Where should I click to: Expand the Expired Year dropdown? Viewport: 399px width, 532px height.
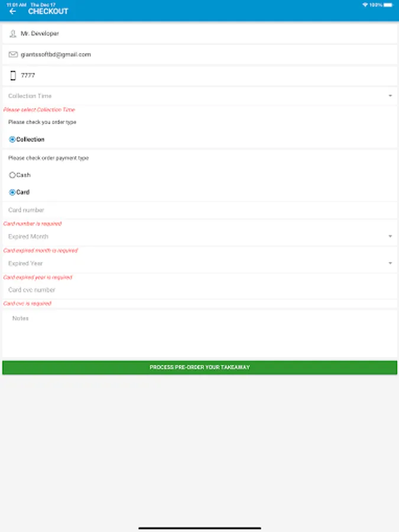(x=200, y=263)
